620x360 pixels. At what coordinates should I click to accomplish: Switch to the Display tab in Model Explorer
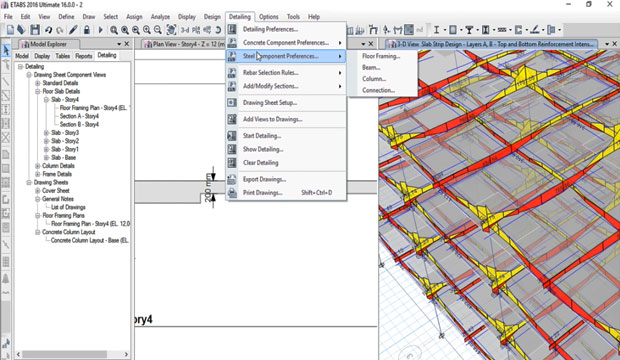click(x=42, y=56)
